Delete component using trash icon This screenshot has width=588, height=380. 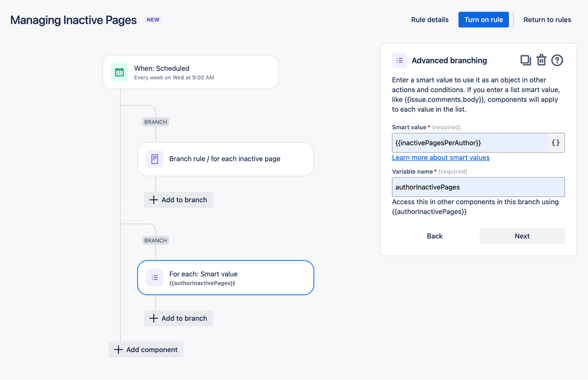coord(541,60)
